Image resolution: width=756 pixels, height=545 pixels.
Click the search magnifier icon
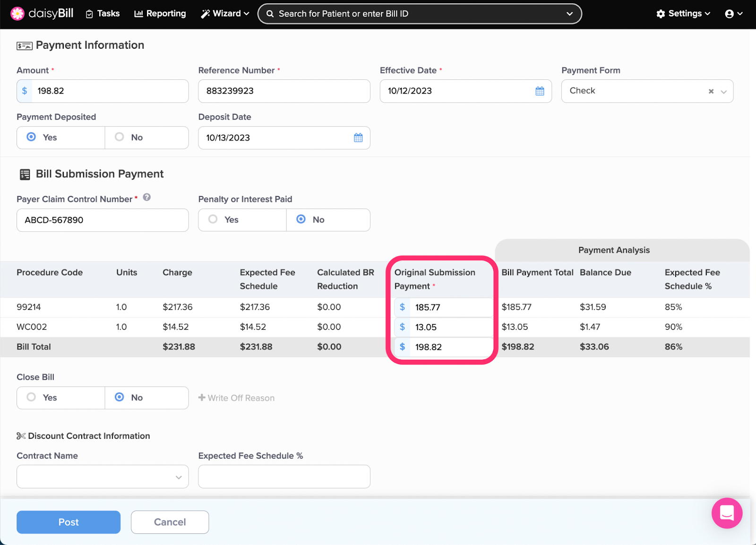click(270, 14)
